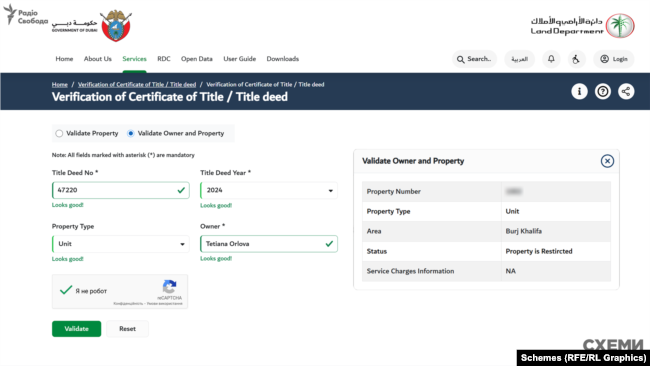This screenshot has width=650, height=366.
Task: Click the user avatar icon beside Login
Action: click(604, 59)
